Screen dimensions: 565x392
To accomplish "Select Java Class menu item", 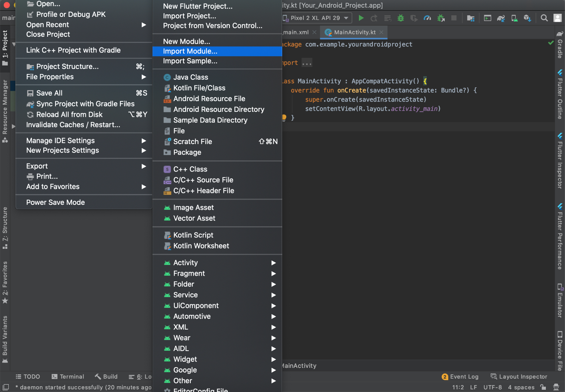I will pyautogui.click(x=217, y=77).
